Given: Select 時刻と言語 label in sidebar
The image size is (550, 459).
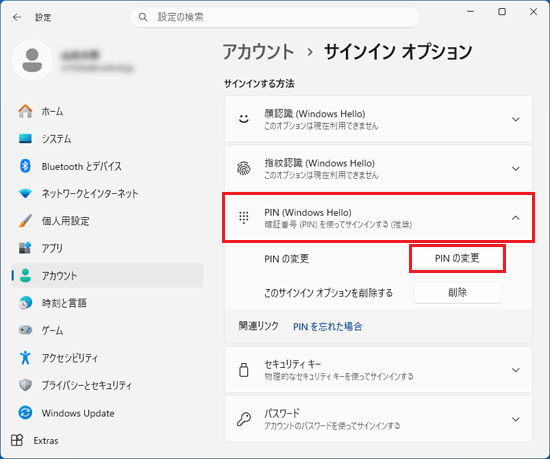Looking at the screenshot, I should click(64, 303).
